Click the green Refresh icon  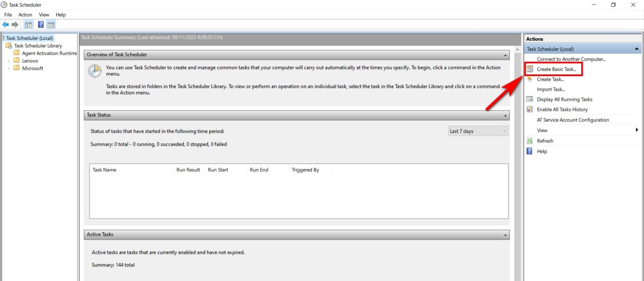[x=530, y=140]
